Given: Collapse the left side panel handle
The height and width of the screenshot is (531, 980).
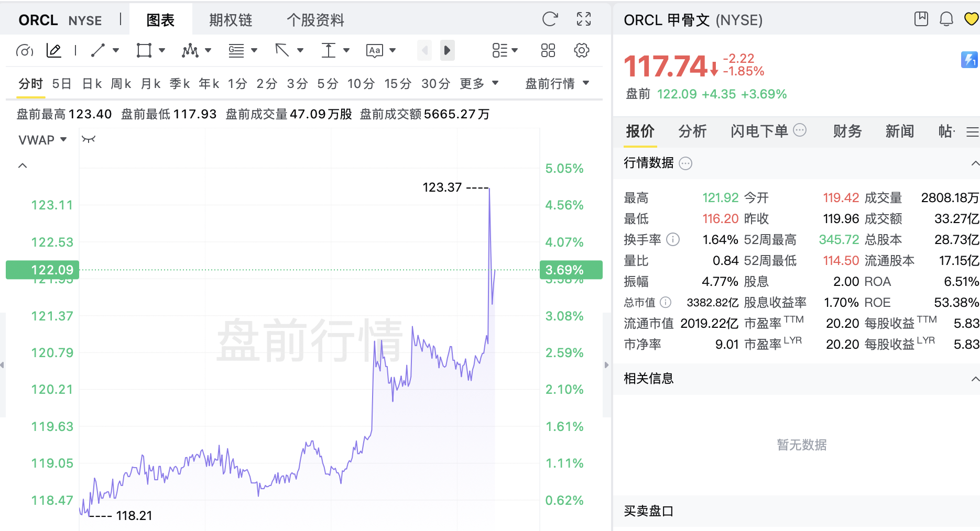Looking at the screenshot, I should pos(3,365).
